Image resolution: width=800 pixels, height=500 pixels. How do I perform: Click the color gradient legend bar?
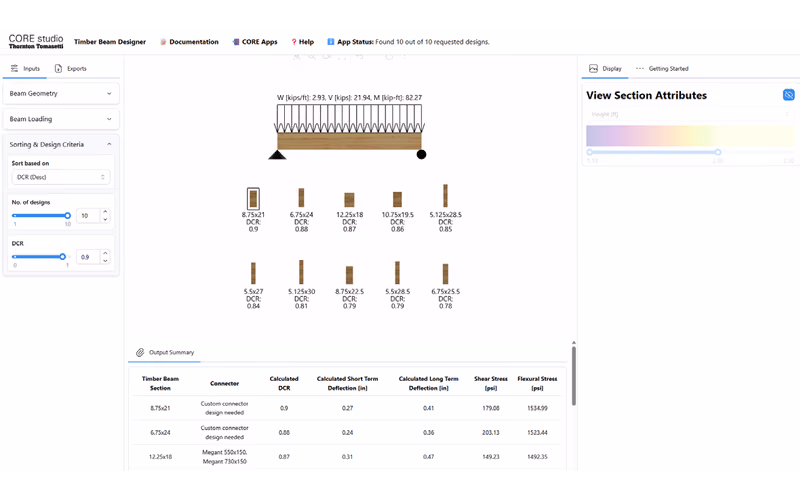coord(690,136)
